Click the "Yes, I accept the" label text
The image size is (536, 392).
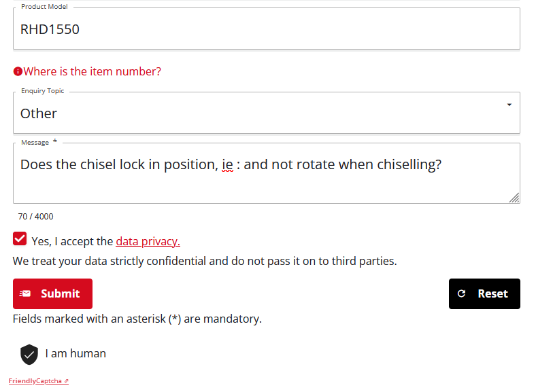pyautogui.click(x=72, y=241)
